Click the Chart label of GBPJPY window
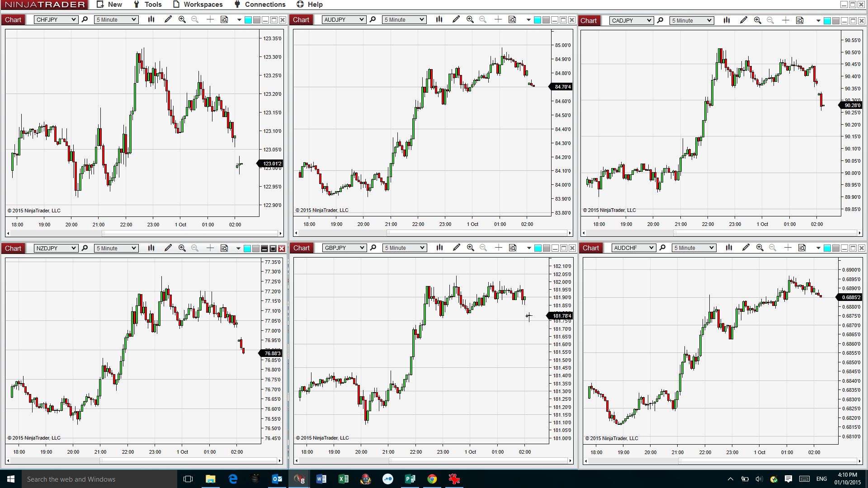Image resolution: width=868 pixels, height=488 pixels. [301, 248]
